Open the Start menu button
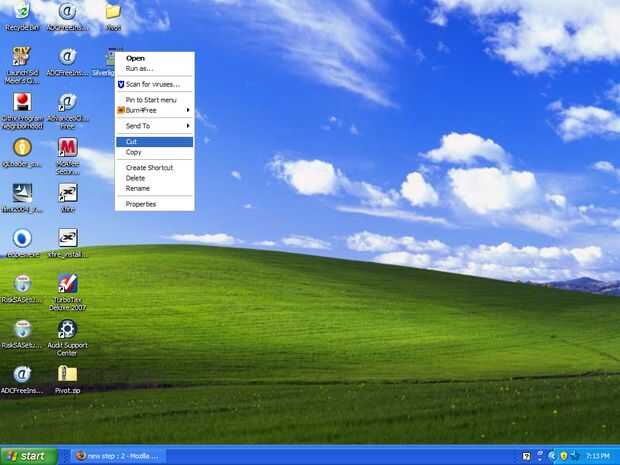The width and height of the screenshot is (620, 465). (29, 456)
